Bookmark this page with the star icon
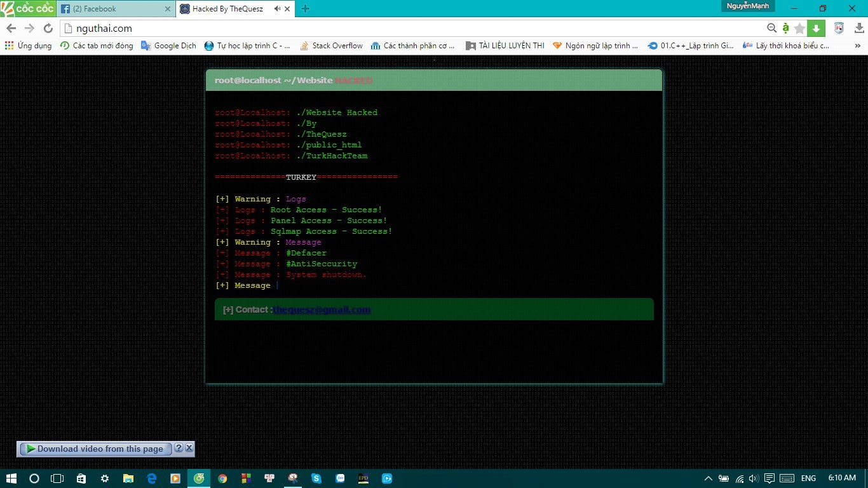The image size is (868, 488). 799,29
